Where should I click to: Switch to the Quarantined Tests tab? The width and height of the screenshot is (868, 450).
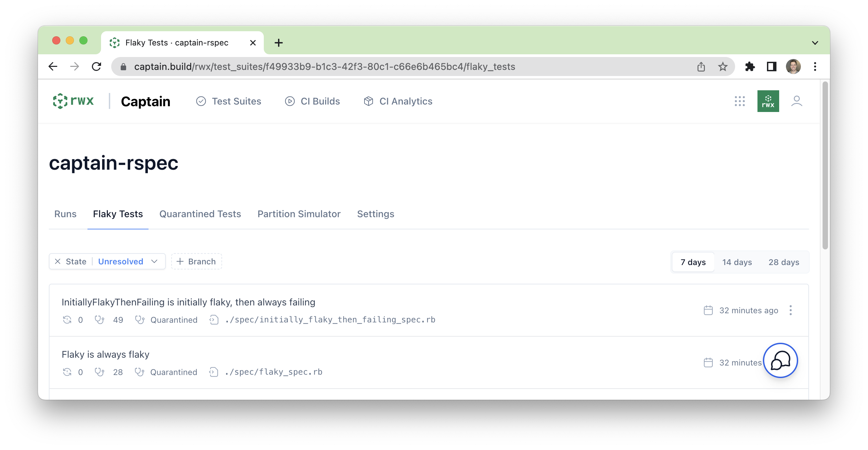pos(200,214)
